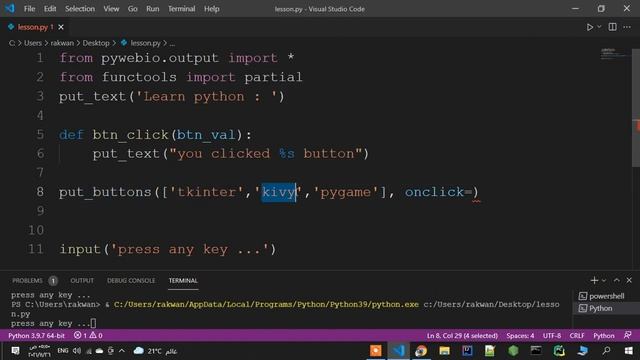Open the Chrome taskbar icon

(x=421, y=351)
